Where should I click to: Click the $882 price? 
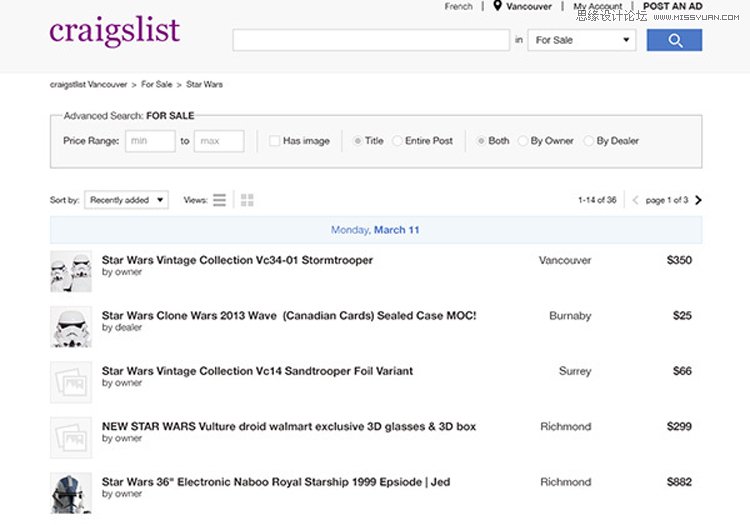[679, 482]
